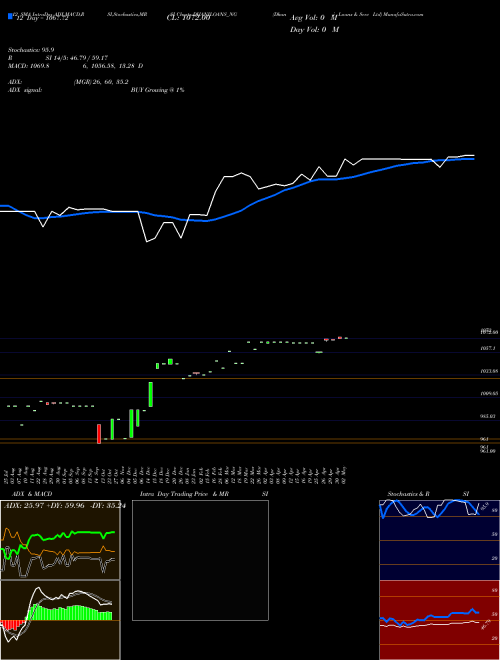This screenshot has height=660, width=500.
Task: Open the ADX indicator chart thumbnail
Action: [60, 540]
